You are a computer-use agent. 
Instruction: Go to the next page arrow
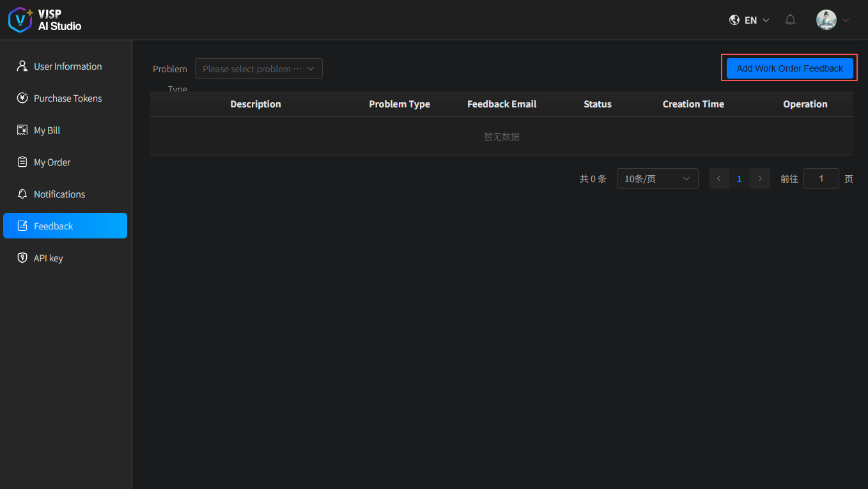coord(759,179)
